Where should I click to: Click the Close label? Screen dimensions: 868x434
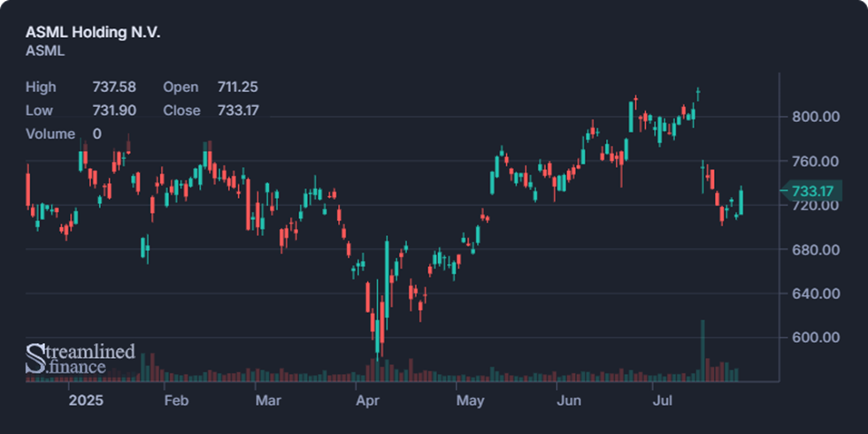pos(181,110)
